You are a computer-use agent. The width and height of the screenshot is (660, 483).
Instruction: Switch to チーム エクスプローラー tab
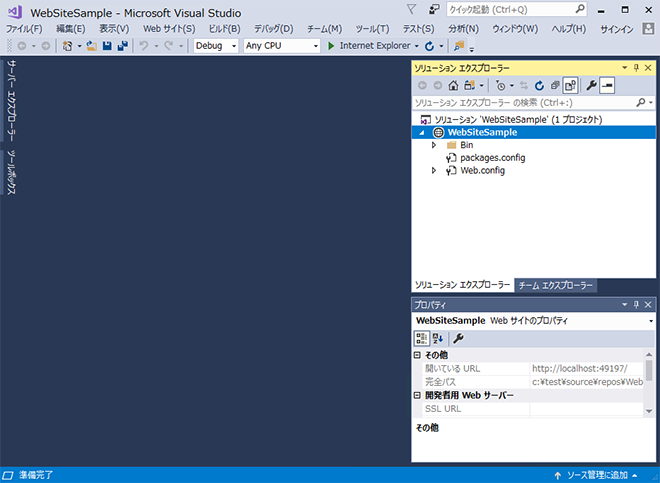point(555,286)
